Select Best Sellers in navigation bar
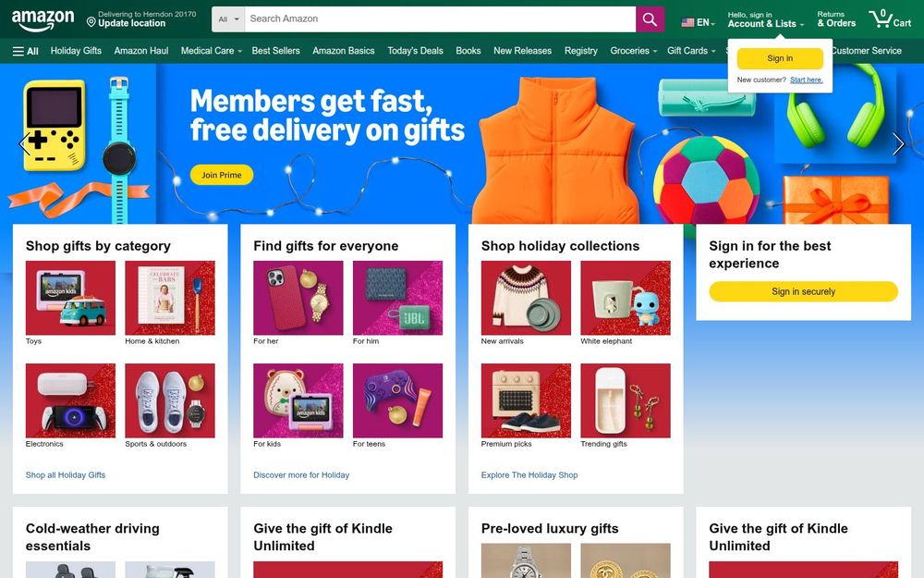This screenshot has width=924, height=578. tap(275, 51)
